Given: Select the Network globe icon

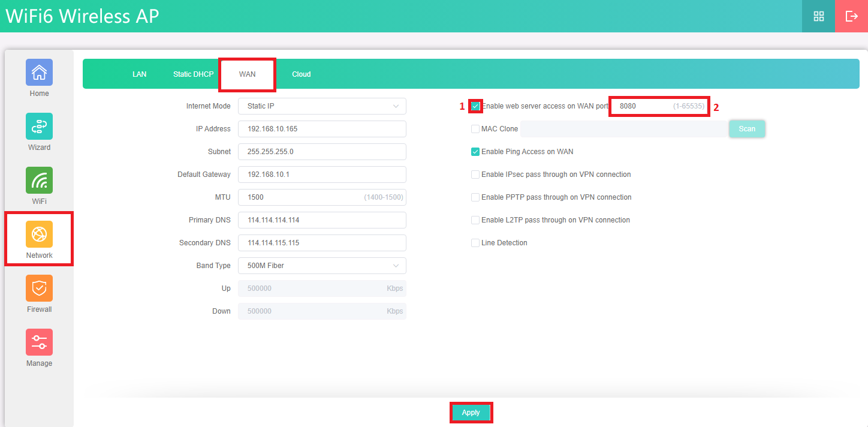Looking at the screenshot, I should point(39,234).
